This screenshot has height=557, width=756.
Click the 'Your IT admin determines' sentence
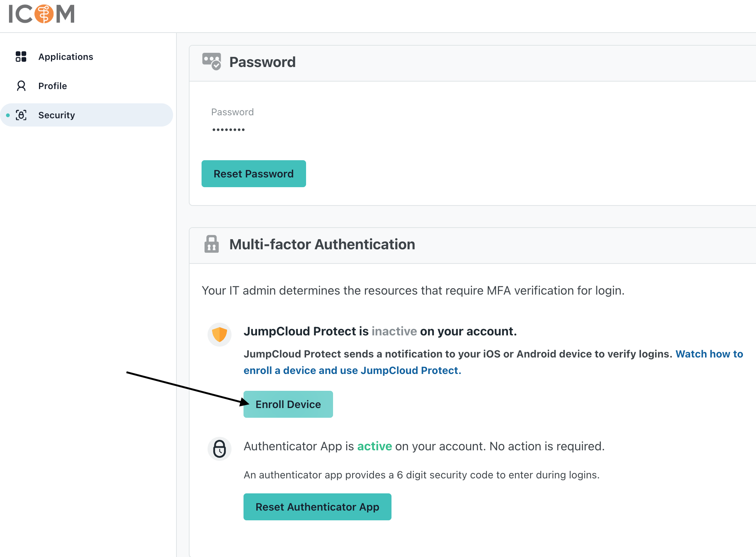pos(413,290)
